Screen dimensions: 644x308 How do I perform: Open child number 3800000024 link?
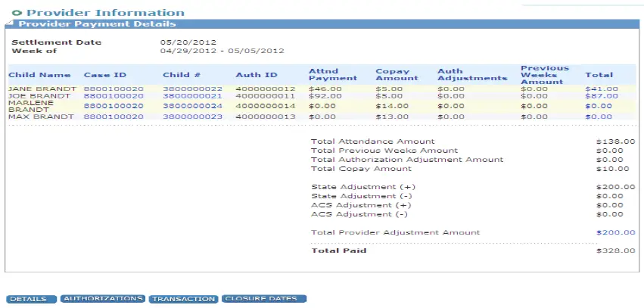click(193, 106)
